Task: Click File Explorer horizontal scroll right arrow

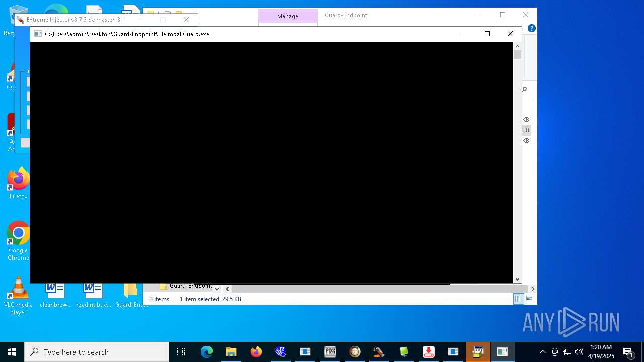Action: tap(533, 289)
